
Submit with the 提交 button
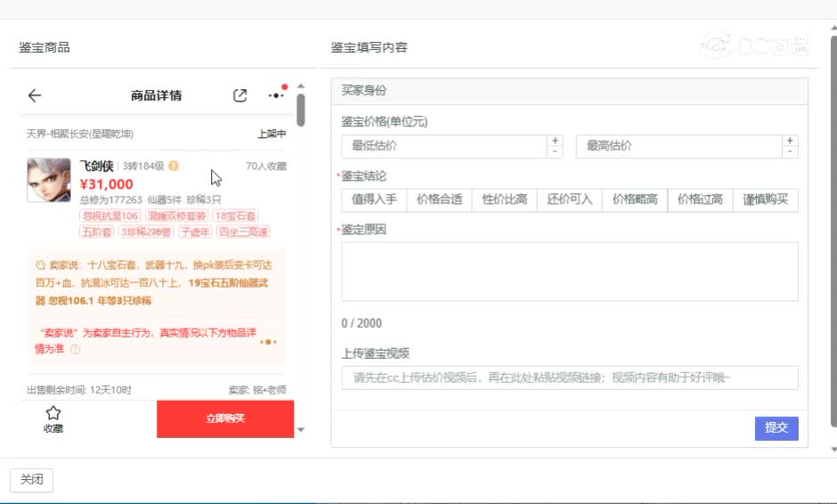(x=776, y=428)
